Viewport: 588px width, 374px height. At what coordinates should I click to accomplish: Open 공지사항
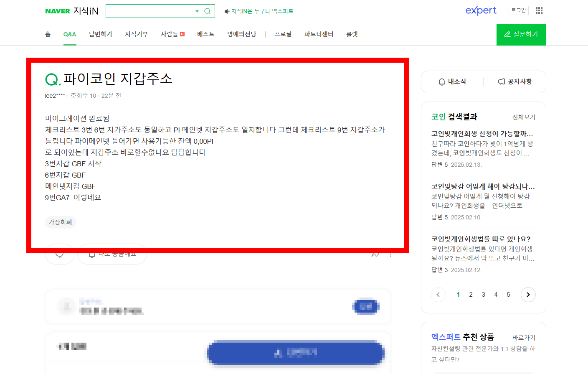click(x=515, y=82)
